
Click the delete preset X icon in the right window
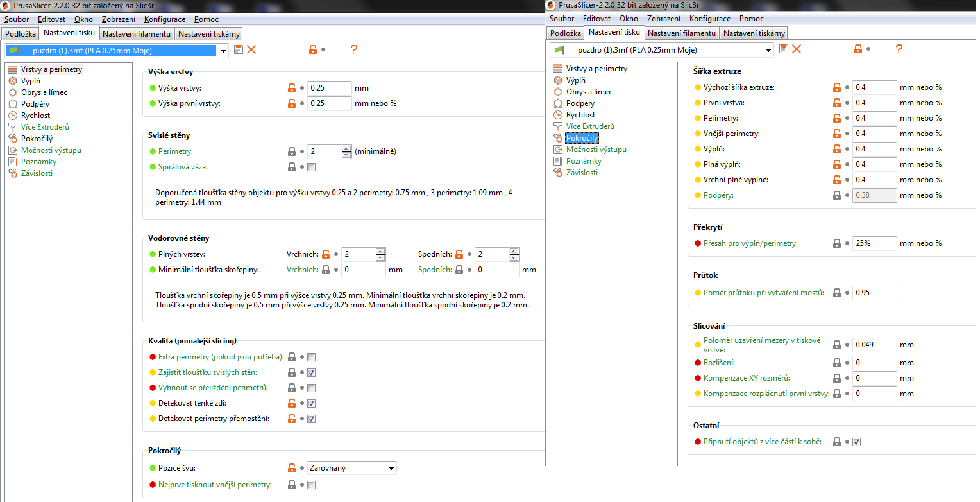pyautogui.click(x=797, y=49)
